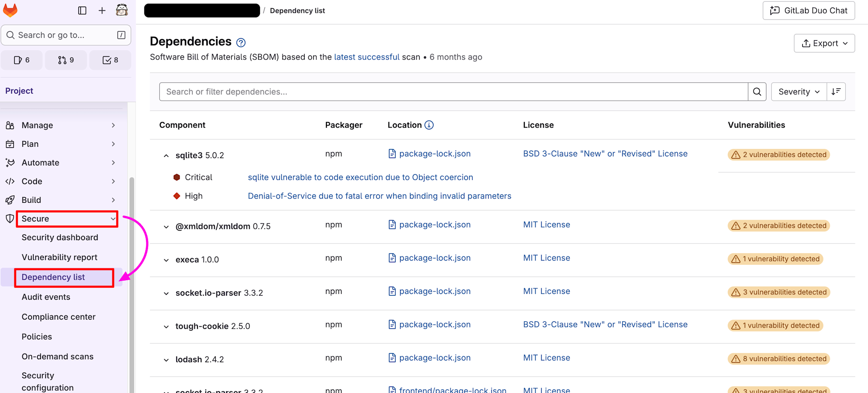Click the GitLab fox logo
This screenshot has height=393, width=868.
pos(10,10)
